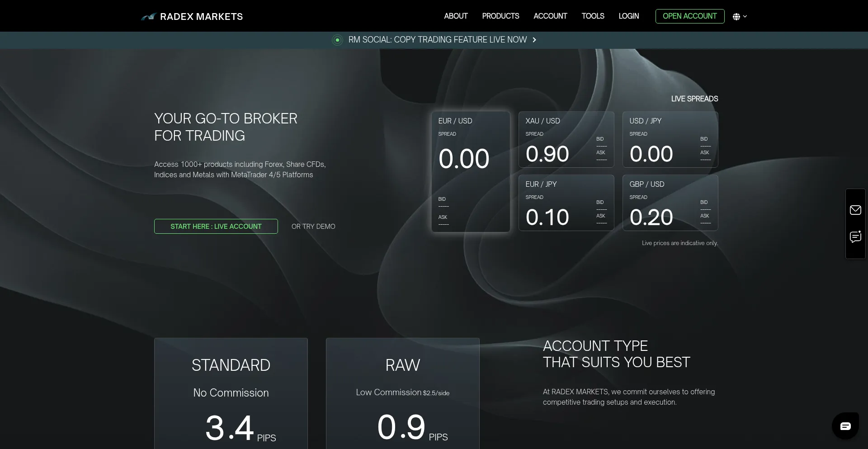Follow the copy trading banner arrow

534,40
